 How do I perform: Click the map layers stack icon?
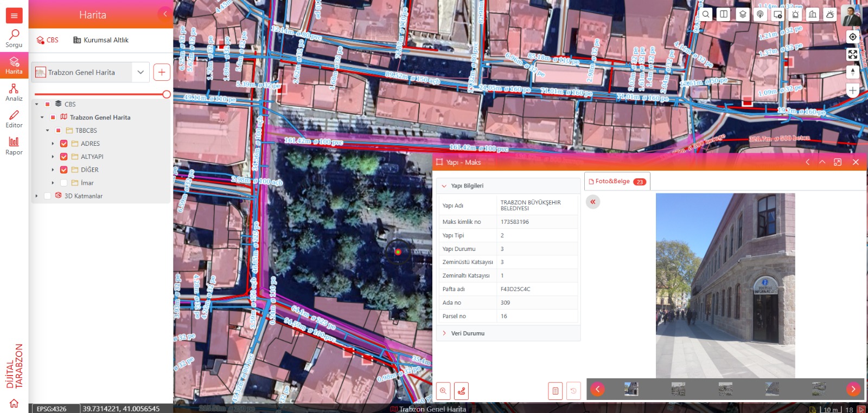pyautogui.click(x=743, y=15)
